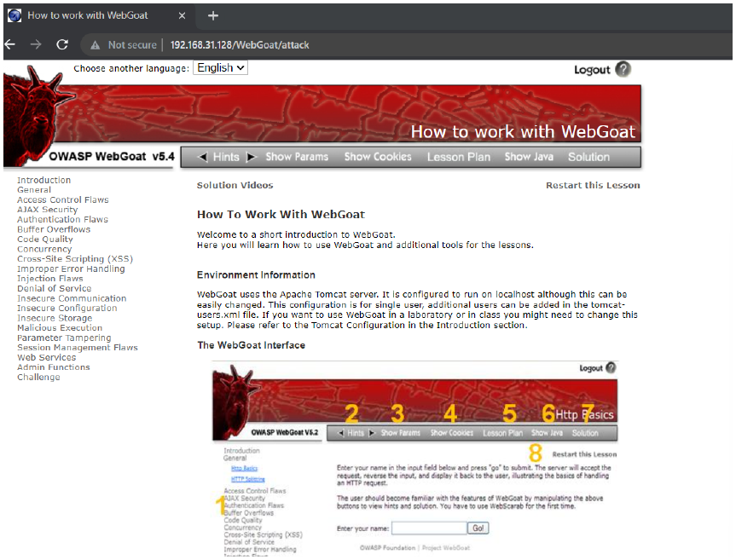This screenshot has height=560, width=736.
Task: Click the Not secure warning icon
Action: click(x=96, y=45)
